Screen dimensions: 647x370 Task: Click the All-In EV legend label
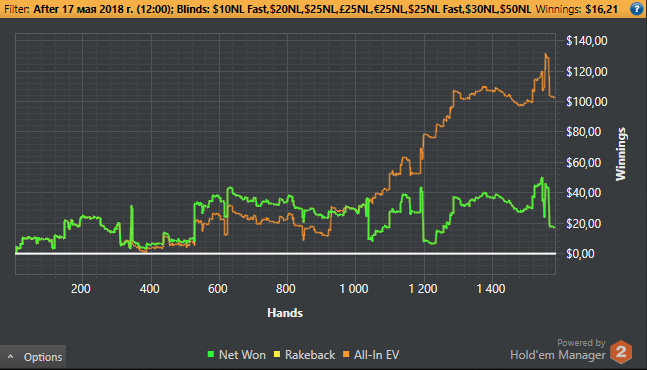[x=376, y=355]
